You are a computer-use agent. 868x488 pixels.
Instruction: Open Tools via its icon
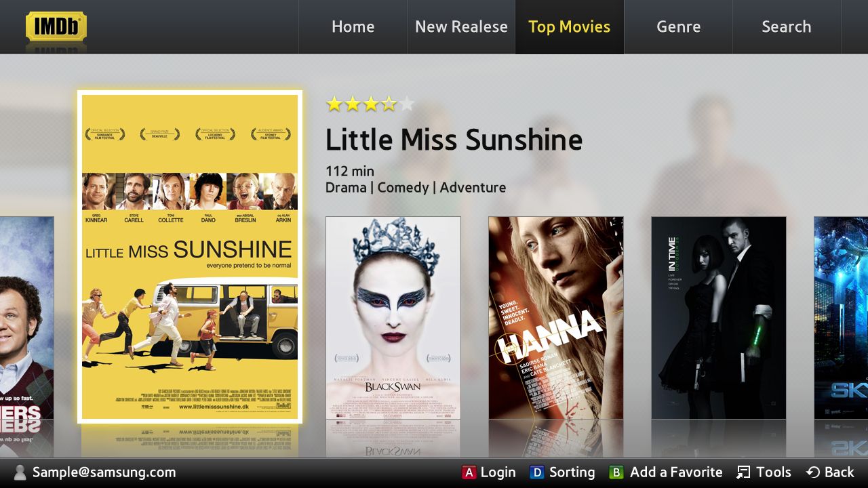tap(743, 472)
